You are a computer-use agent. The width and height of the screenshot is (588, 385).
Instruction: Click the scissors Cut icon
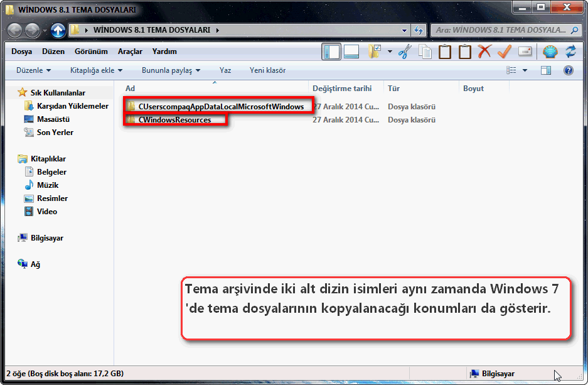(x=405, y=52)
